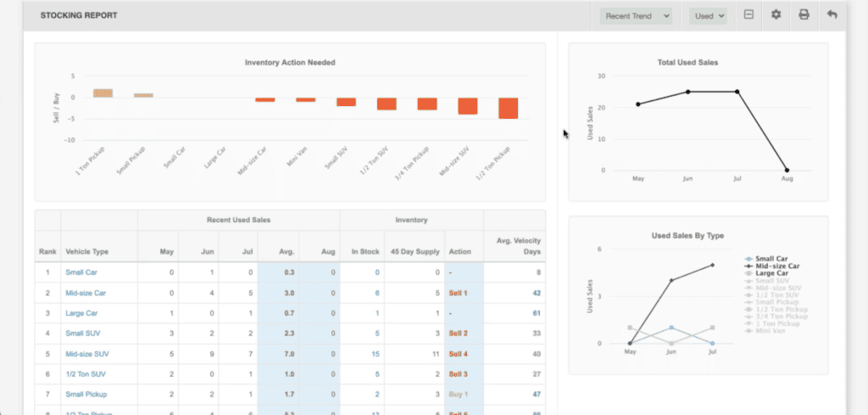
Task: Click Mid-size Car Jul point in Sales By Type
Action: pos(712,265)
